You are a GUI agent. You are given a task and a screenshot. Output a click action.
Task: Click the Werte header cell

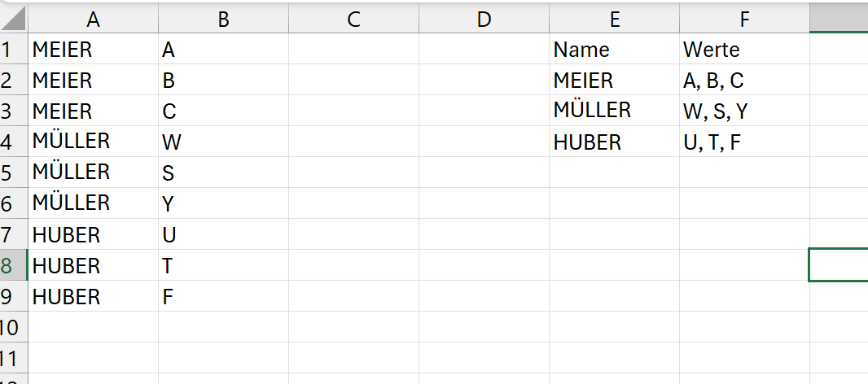coord(744,49)
